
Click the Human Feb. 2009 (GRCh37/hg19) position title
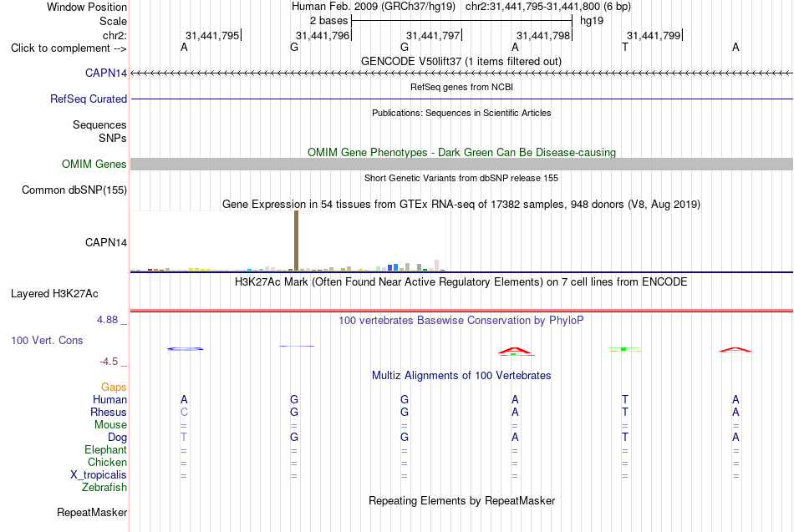coord(374,7)
